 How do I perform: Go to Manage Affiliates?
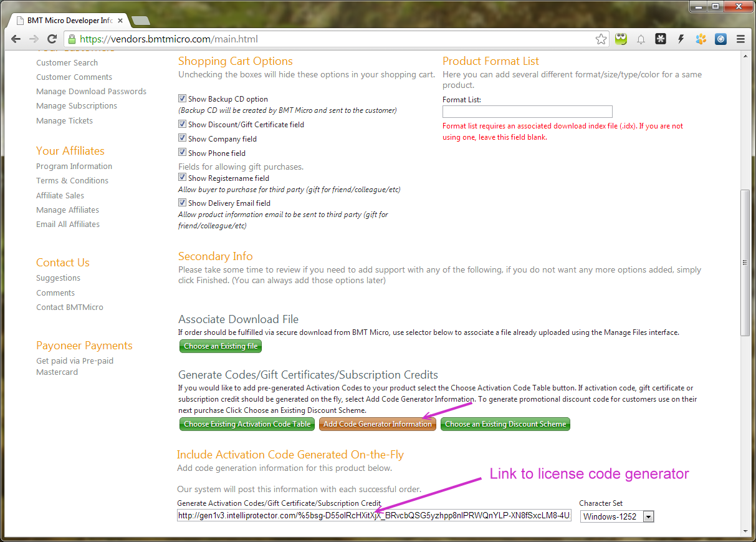(67, 210)
